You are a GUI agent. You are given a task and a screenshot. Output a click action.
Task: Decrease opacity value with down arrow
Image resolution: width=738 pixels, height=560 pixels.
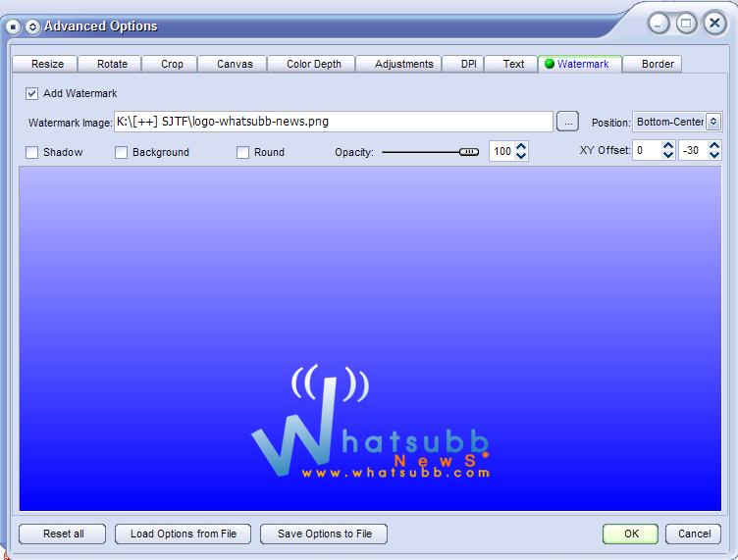[521, 156]
